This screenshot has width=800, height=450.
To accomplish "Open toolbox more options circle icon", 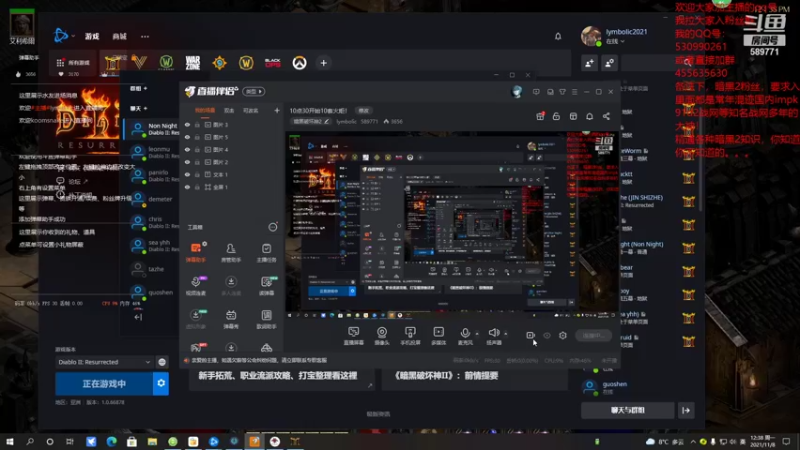I will (x=273, y=227).
